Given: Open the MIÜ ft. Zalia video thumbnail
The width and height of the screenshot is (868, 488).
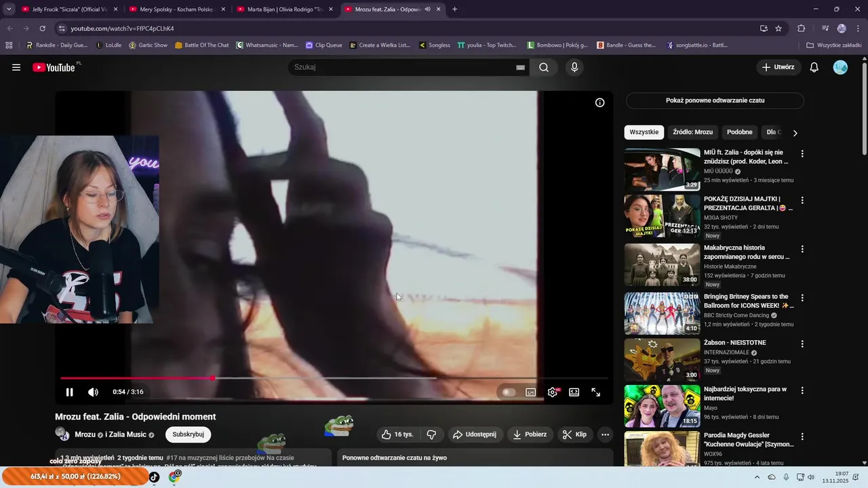Looking at the screenshot, I should (x=662, y=169).
